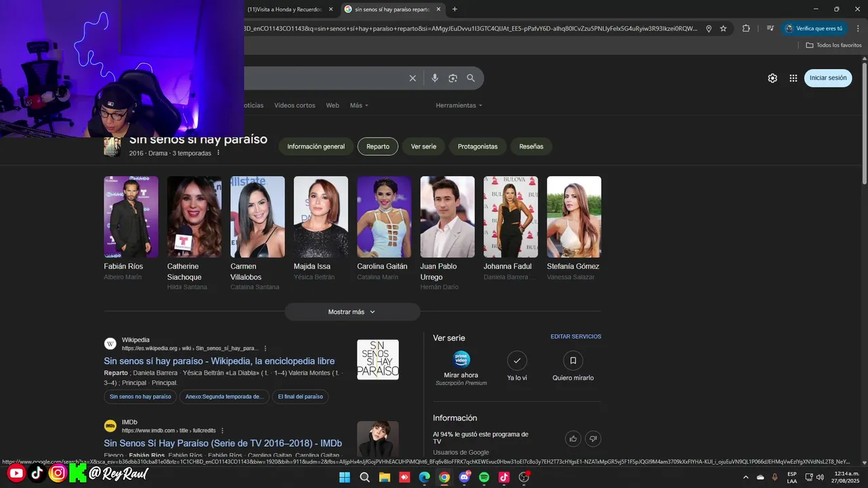
Task: Show hidden system tray icons
Action: click(746, 477)
